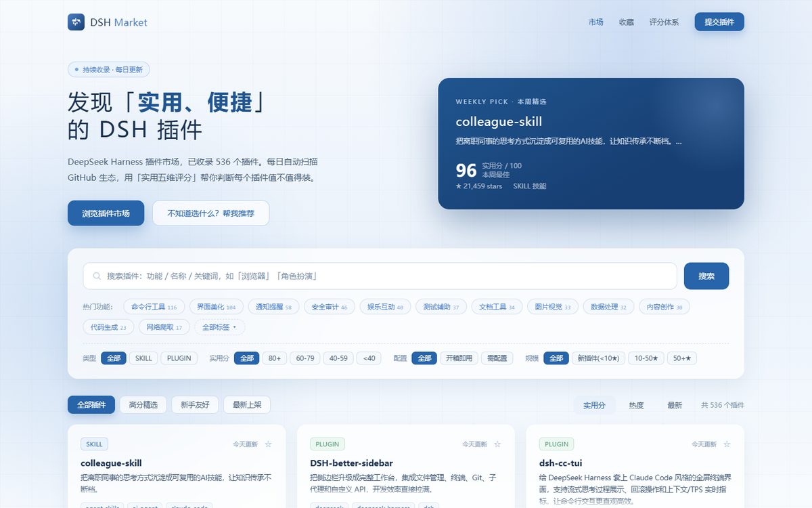Open the 市场 nav link
The width and height of the screenshot is (812, 508).
596,22
